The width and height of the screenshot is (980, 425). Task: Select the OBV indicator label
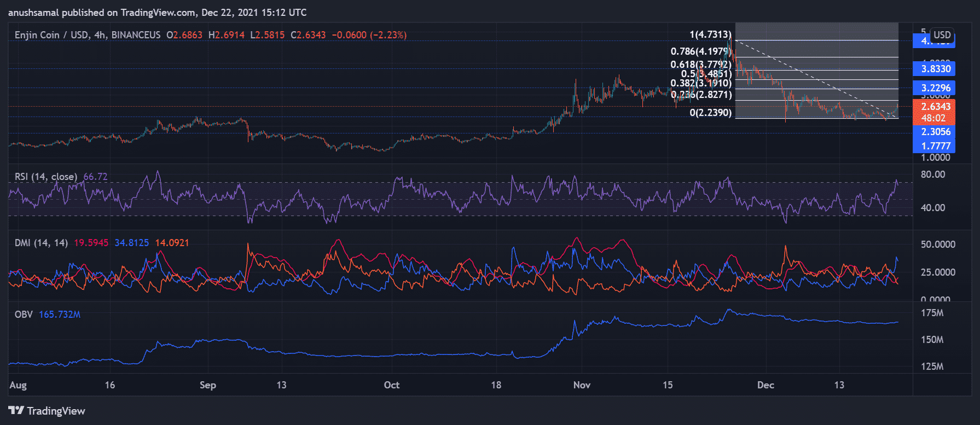(x=24, y=315)
